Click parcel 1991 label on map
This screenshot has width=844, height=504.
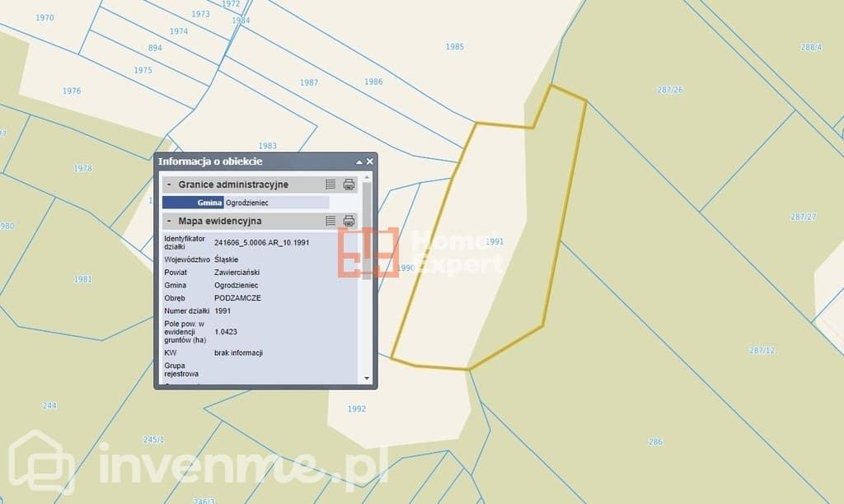click(495, 241)
